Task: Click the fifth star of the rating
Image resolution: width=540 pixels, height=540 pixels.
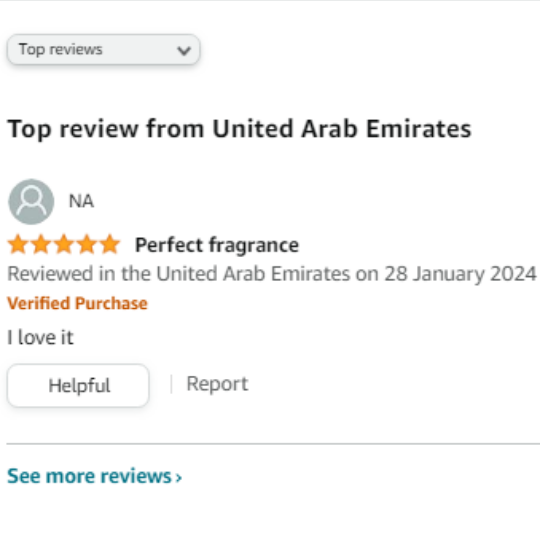Action: click(x=110, y=244)
